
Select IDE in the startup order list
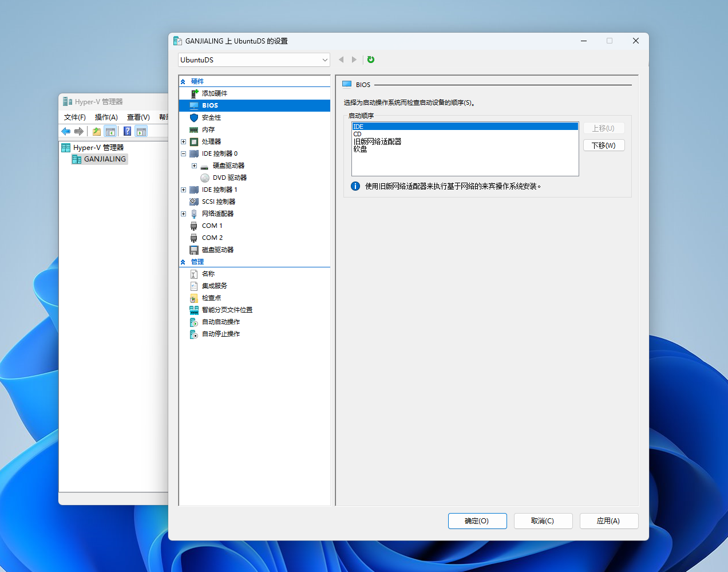tap(465, 127)
